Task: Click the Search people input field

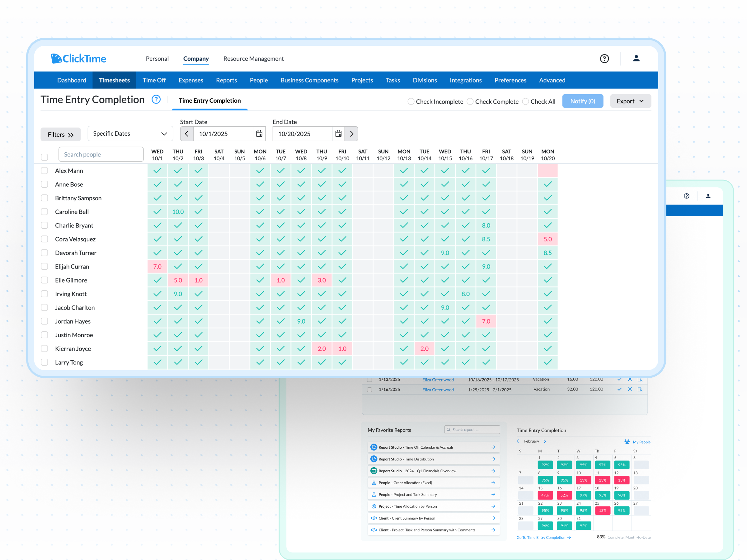Action: [101, 155]
